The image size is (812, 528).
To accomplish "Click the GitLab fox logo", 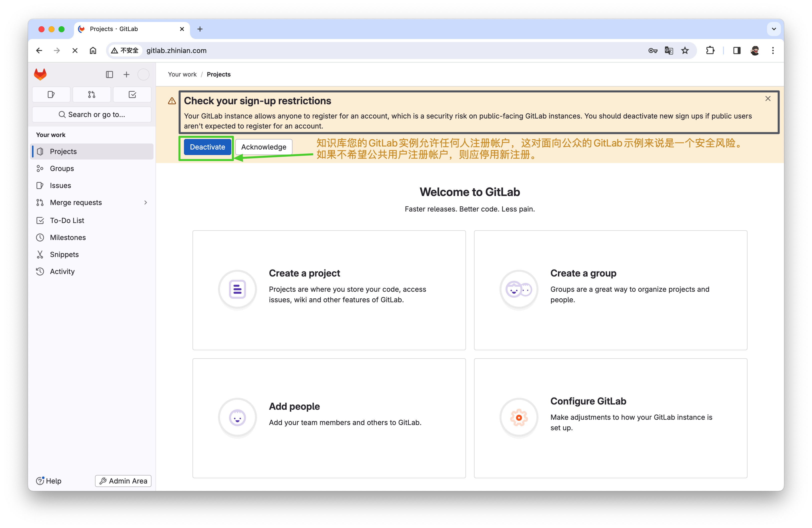I will click(40, 74).
